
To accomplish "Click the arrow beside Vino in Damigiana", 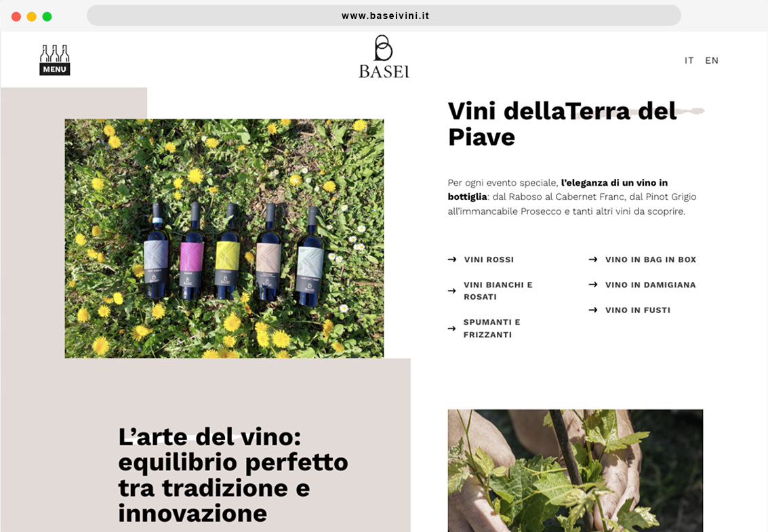I will (x=593, y=285).
